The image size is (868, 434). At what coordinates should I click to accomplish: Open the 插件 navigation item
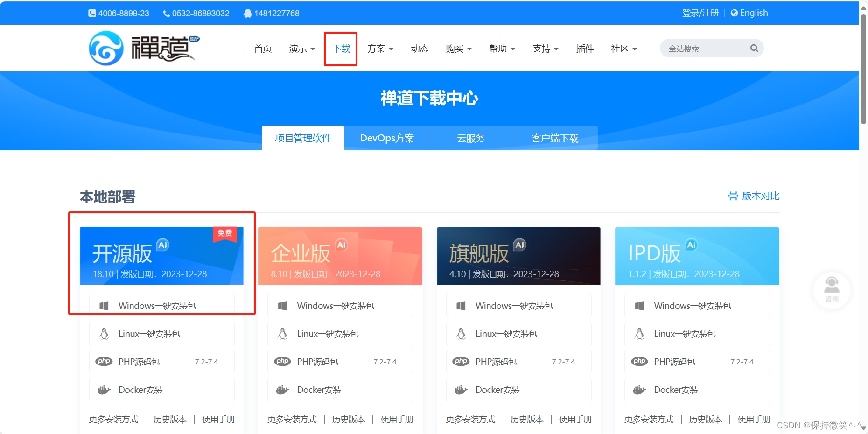(x=585, y=49)
